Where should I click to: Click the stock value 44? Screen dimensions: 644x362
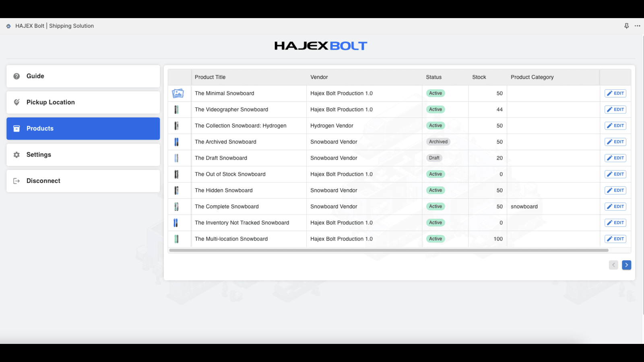pyautogui.click(x=500, y=109)
